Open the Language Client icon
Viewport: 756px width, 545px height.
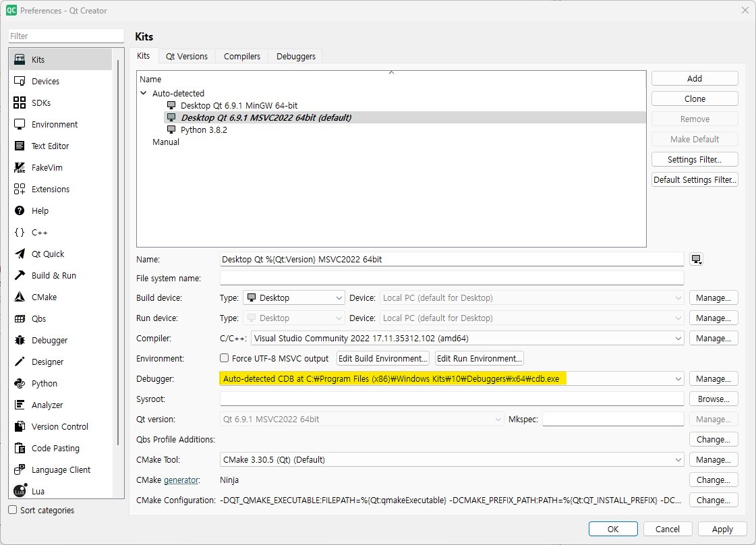pos(20,469)
